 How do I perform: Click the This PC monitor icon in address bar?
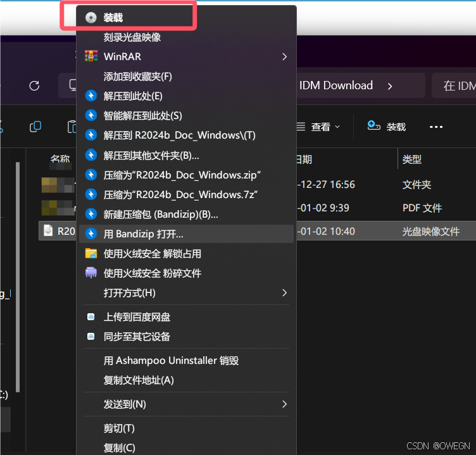pyautogui.click(x=73, y=85)
